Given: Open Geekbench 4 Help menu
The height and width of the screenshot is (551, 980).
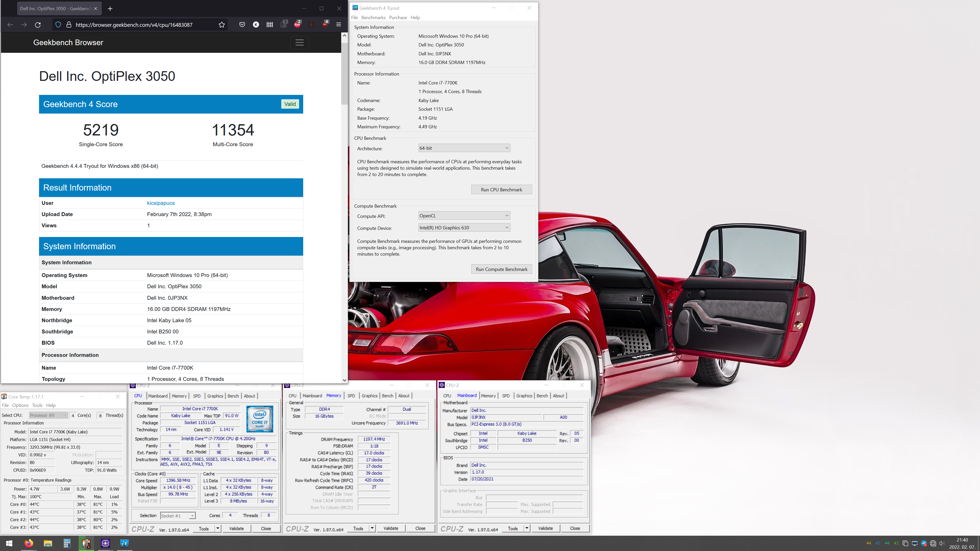Looking at the screenshot, I should [x=415, y=18].
